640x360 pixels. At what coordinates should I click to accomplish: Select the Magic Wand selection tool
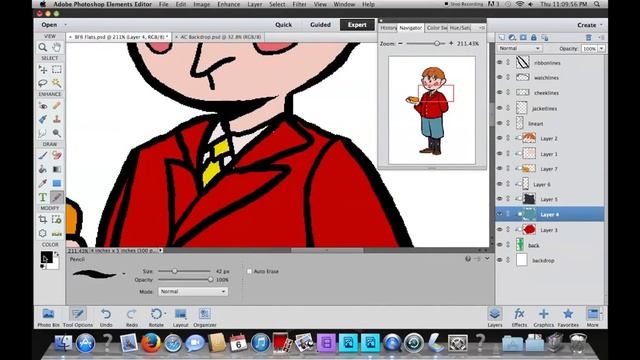(x=57, y=83)
